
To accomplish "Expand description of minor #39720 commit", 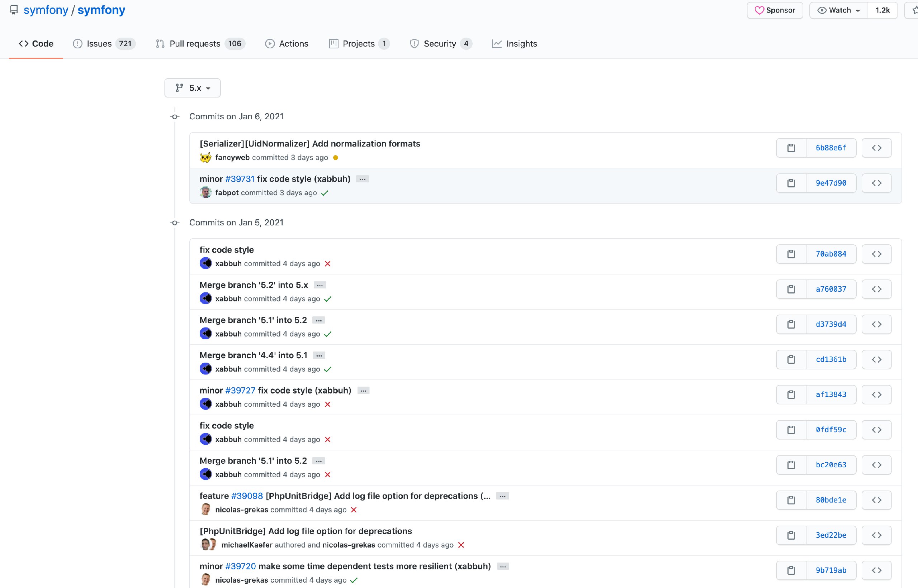I will (503, 566).
